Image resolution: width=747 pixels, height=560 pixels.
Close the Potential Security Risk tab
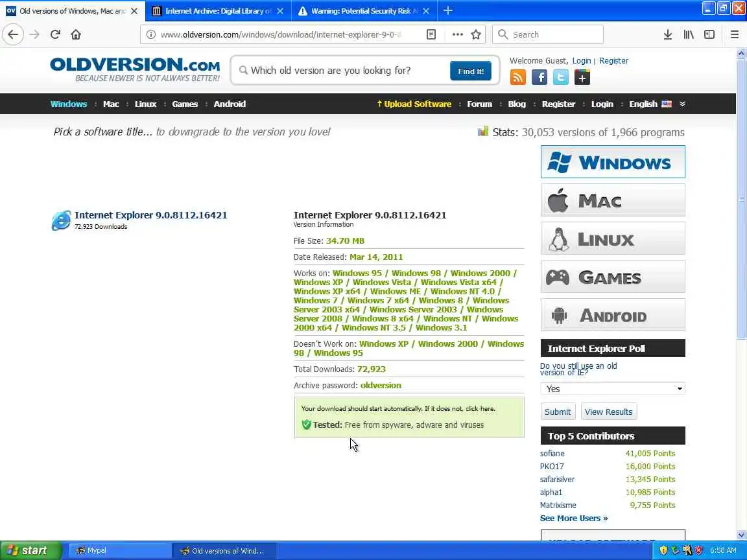pos(426,10)
